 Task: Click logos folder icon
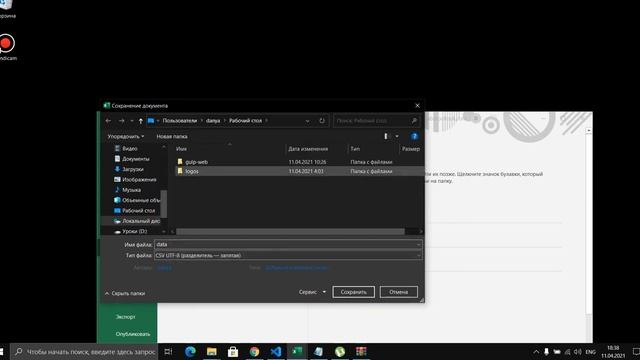[x=180, y=171]
